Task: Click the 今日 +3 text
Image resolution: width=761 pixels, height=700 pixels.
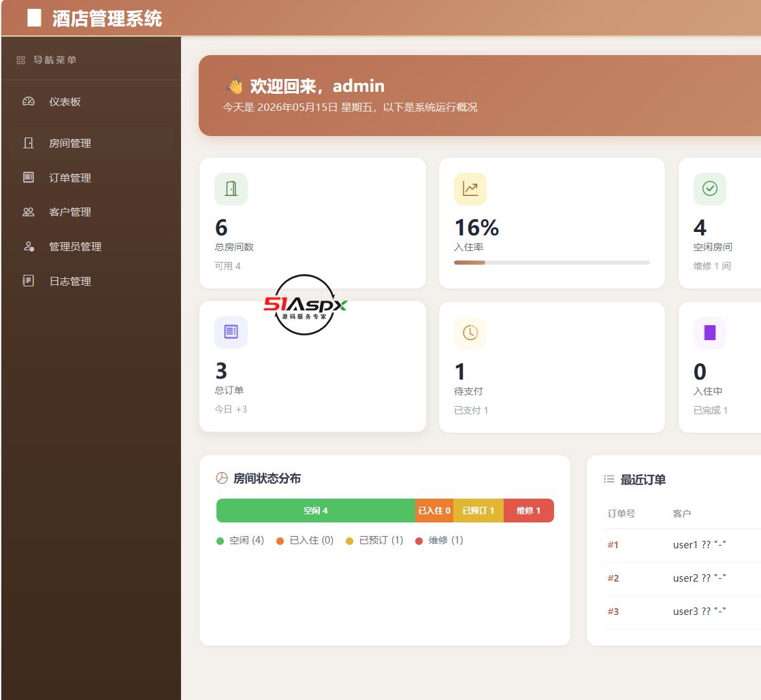Action: [x=231, y=410]
